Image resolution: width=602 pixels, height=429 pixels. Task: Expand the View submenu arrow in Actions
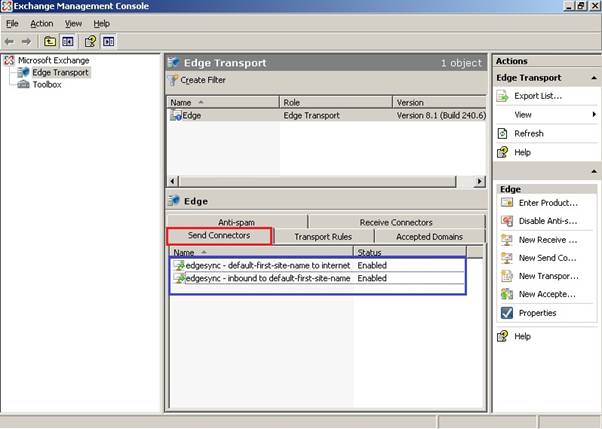[594, 114]
